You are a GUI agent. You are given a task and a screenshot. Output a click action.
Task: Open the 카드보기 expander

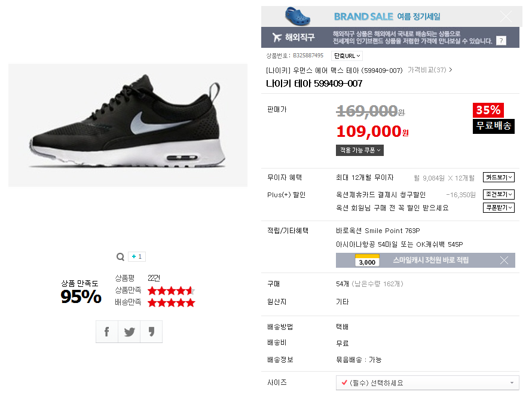pos(499,177)
